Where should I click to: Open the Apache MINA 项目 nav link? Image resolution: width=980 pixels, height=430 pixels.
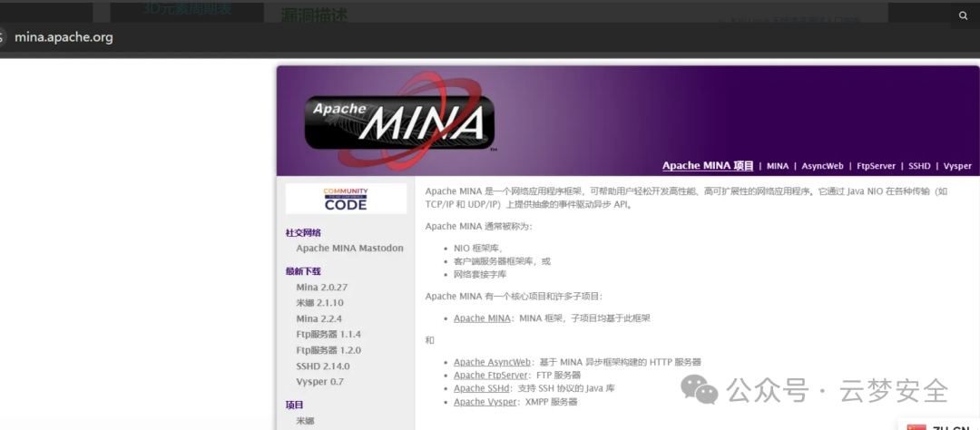click(708, 166)
